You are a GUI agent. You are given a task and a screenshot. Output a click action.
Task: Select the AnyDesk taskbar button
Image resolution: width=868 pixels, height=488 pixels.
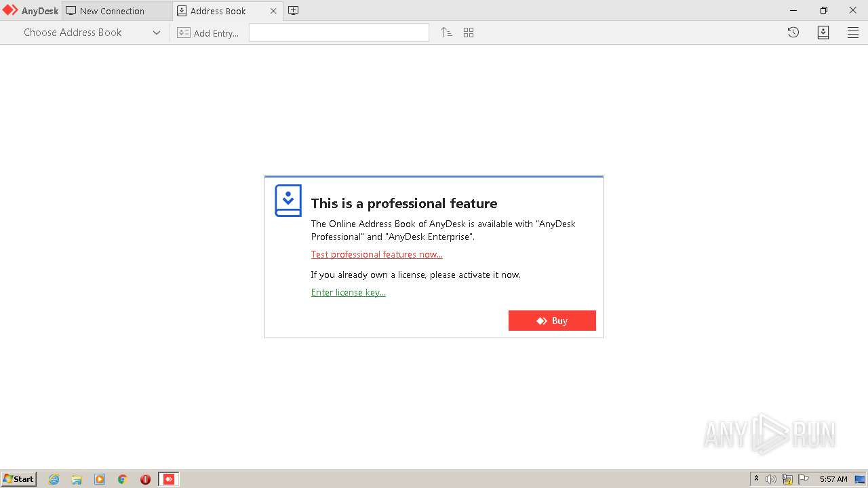click(x=169, y=479)
